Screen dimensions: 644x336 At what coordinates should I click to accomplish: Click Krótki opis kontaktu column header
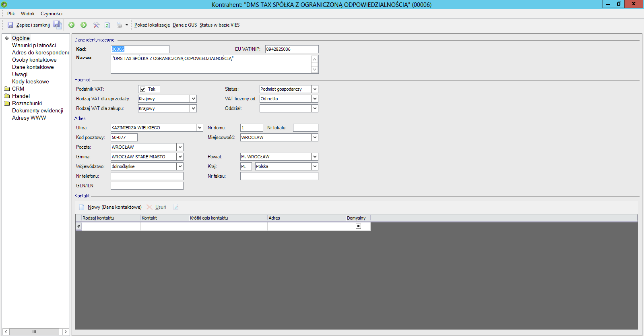(228, 218)
